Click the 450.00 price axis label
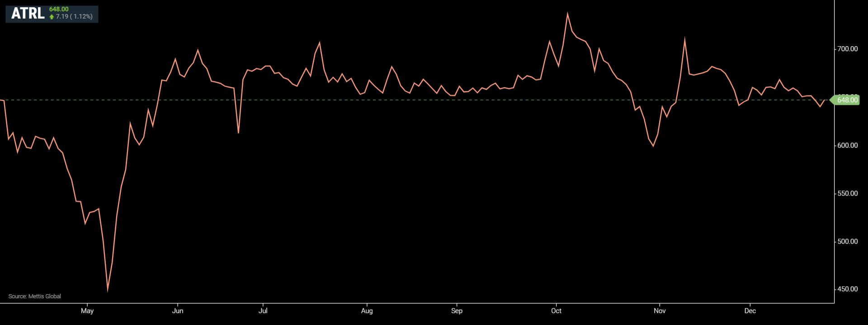 [847, 289]
